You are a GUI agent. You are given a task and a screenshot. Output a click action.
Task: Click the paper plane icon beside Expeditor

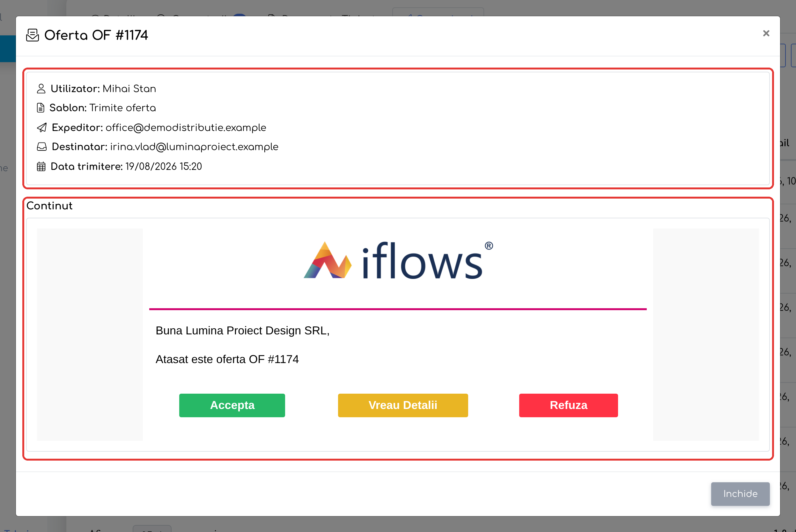tap(42, 128)
